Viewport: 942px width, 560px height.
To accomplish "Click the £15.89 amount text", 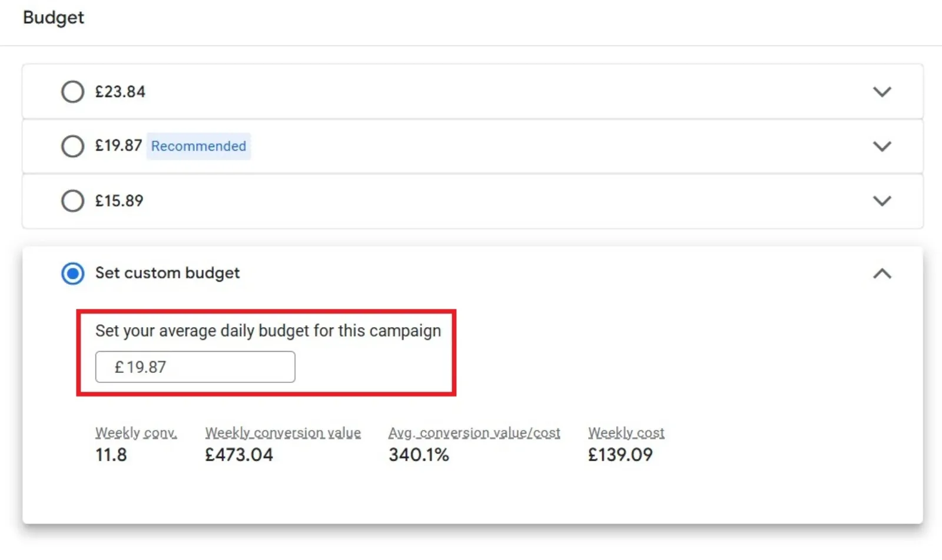I will click(x=119, y=201).
